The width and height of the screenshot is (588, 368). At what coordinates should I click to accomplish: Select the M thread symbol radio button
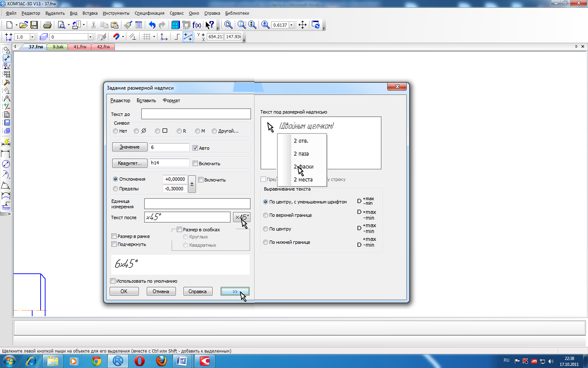(198, 131)
